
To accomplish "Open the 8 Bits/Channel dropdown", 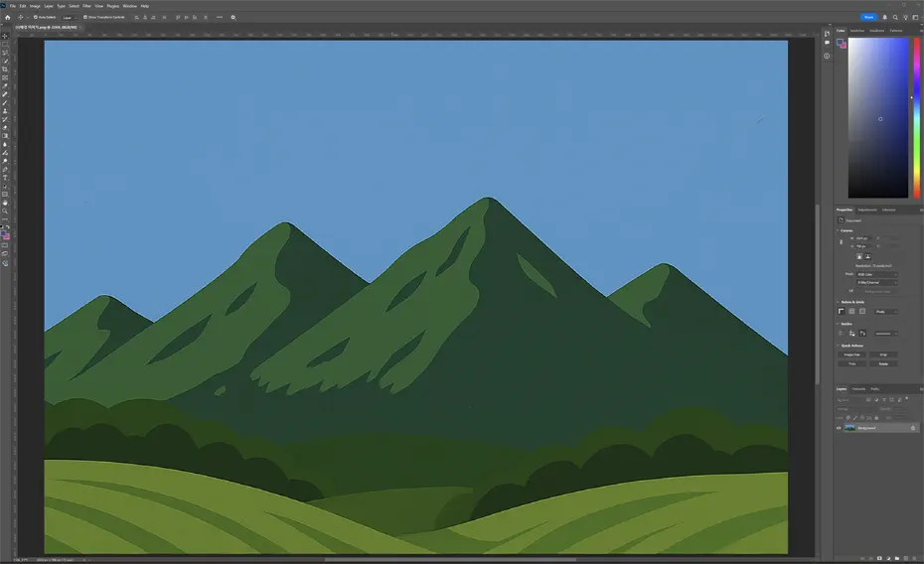I will [x=877, y=283].
